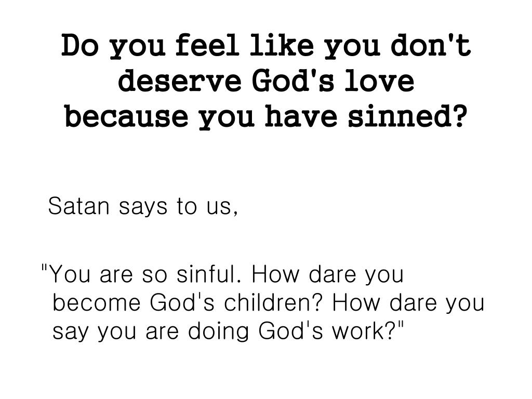Screen dimensions: 532x399
Task: Click the slide title's first line "Do you feel like you don't"
Action: coord(266,46)
